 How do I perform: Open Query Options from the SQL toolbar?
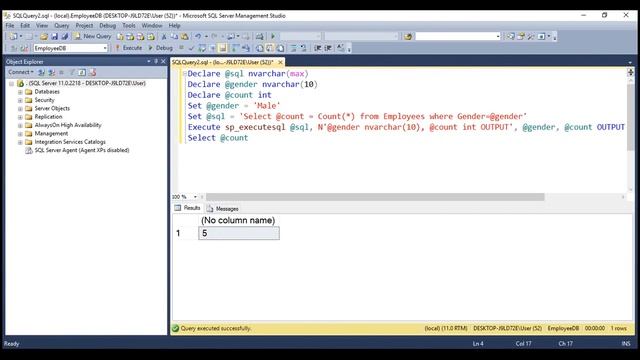[212, 48]
